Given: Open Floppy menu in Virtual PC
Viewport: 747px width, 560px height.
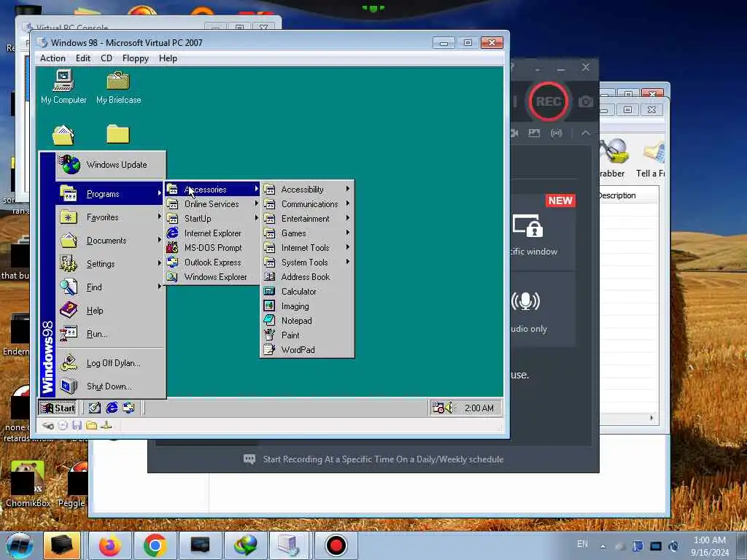Looking at the screenshot, I should [x=135, y=58].
